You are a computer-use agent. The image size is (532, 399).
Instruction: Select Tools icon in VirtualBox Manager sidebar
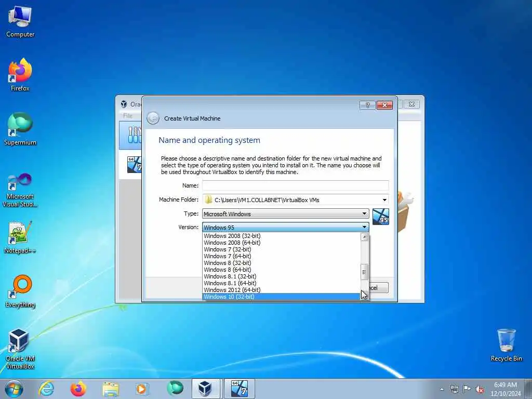pyautogui.click(x=135, y=135)
